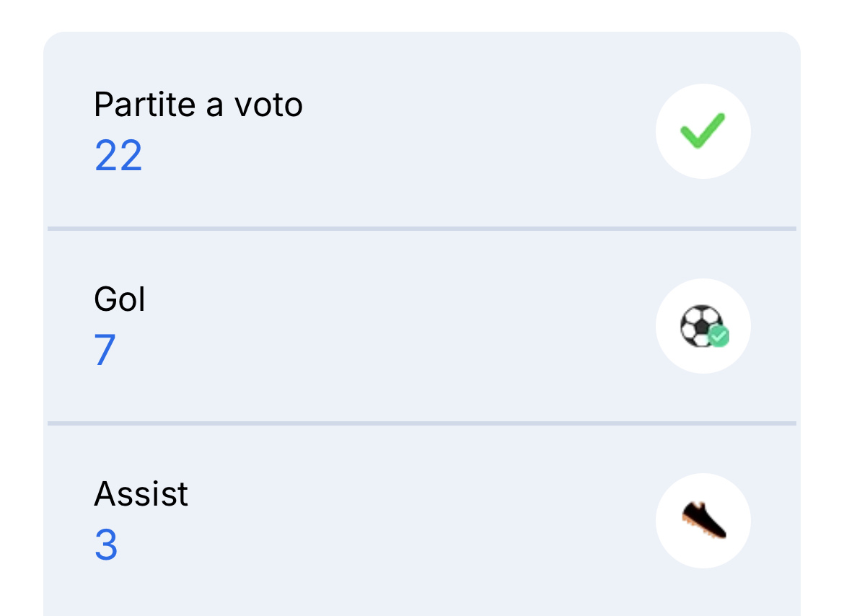Screen dimensions: 844x616
Task: Select the soccer ball goal icon
Action: point(704,326)
